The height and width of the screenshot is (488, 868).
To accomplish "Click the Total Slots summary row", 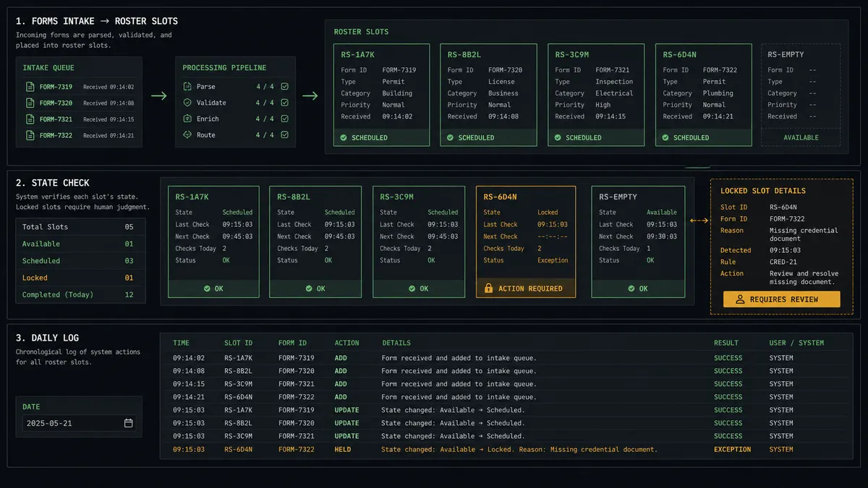I will (x=80, y=227).
